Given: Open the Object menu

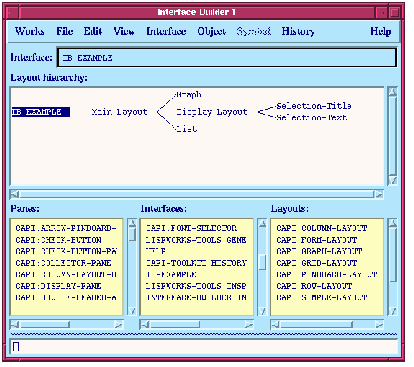Looking at the screenshot, I should click(x=212, y=31).
